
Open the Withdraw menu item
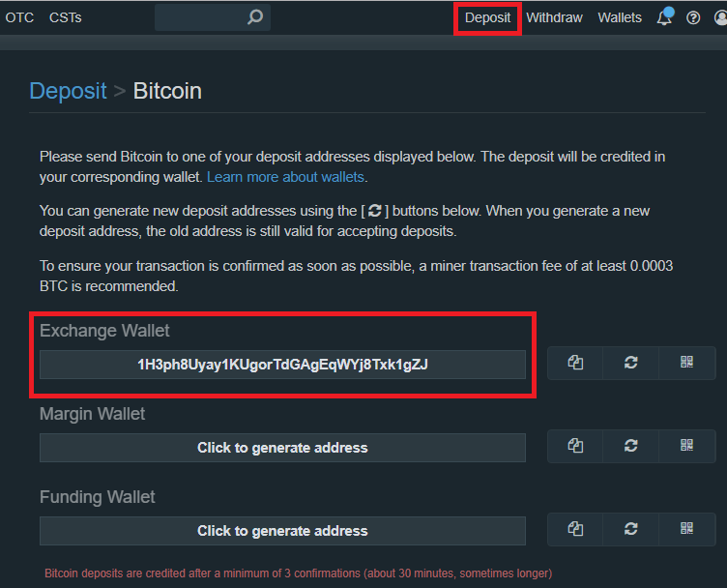pyautogui.click(x=554, y=17)
